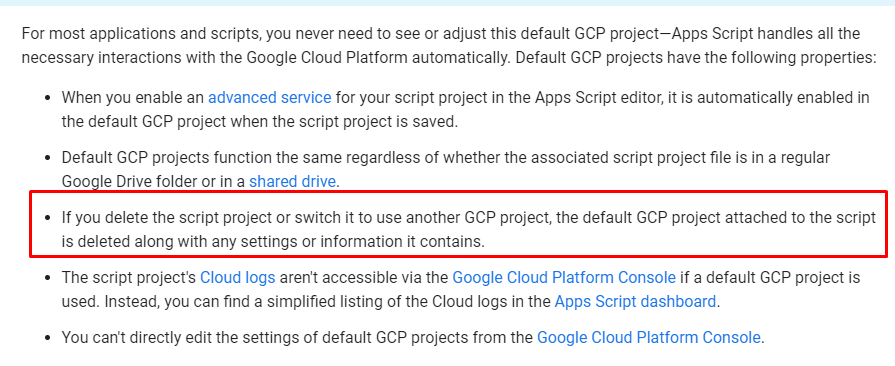Open the "advanced service" link
895x366 pixels.
tap(269, 98)
